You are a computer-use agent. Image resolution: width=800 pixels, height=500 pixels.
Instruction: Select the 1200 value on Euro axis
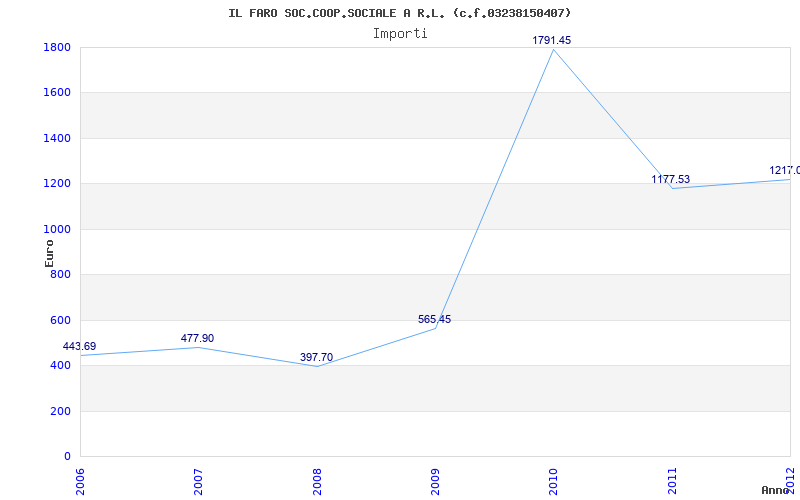pyautogui.click(x=57, y=184)
